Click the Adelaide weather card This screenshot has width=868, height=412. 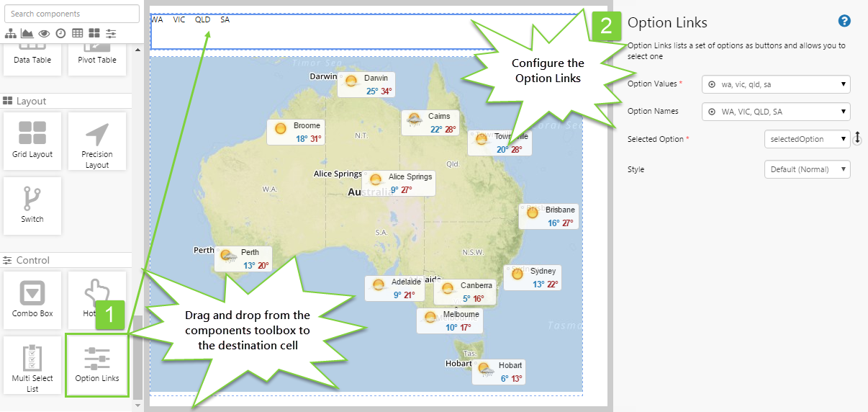point(394,288)
